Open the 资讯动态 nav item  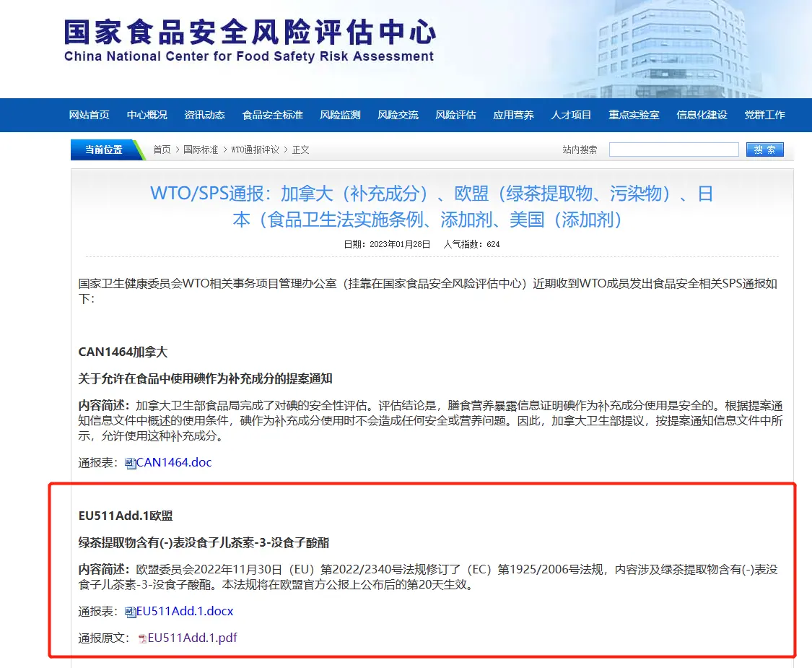pos(204,115)
